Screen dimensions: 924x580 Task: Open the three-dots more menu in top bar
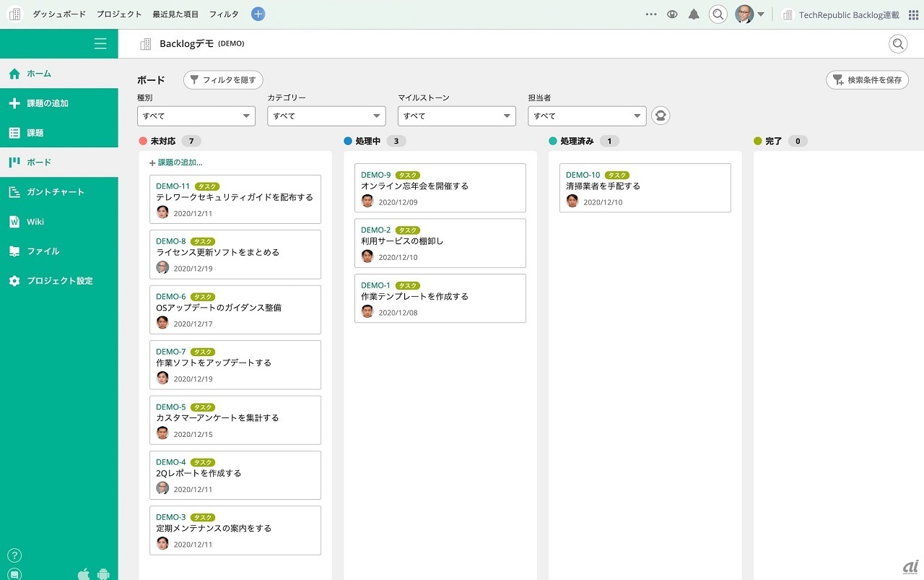click(x=651, y=14)
